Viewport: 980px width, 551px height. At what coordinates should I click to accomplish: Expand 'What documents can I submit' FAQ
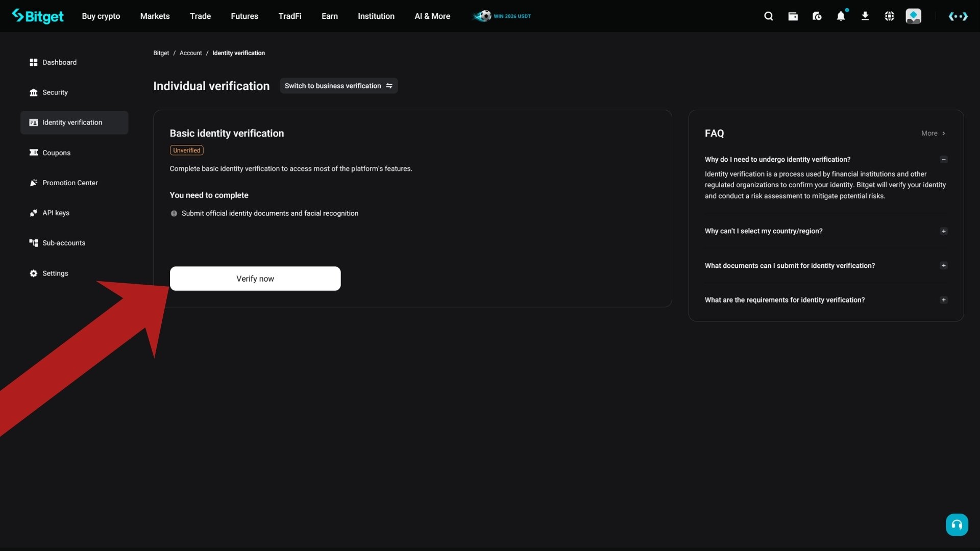pos(944,266)
